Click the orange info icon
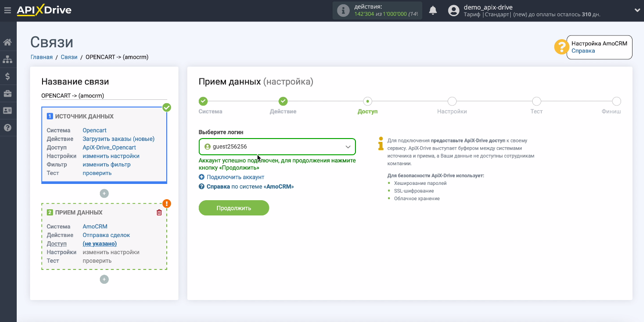The width and height of the screenshot is (644, 322). coord(381,143)
